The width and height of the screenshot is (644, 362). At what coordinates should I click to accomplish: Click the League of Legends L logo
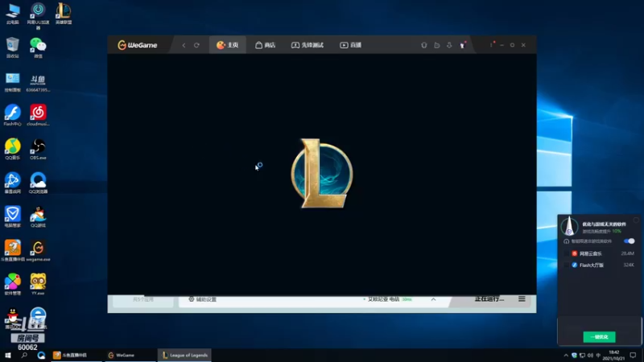point(322,174)
